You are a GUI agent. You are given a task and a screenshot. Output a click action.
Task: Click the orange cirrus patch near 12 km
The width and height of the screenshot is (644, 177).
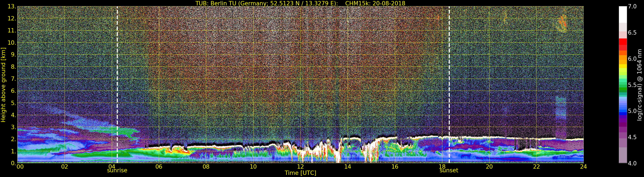(x=562, y=23)
